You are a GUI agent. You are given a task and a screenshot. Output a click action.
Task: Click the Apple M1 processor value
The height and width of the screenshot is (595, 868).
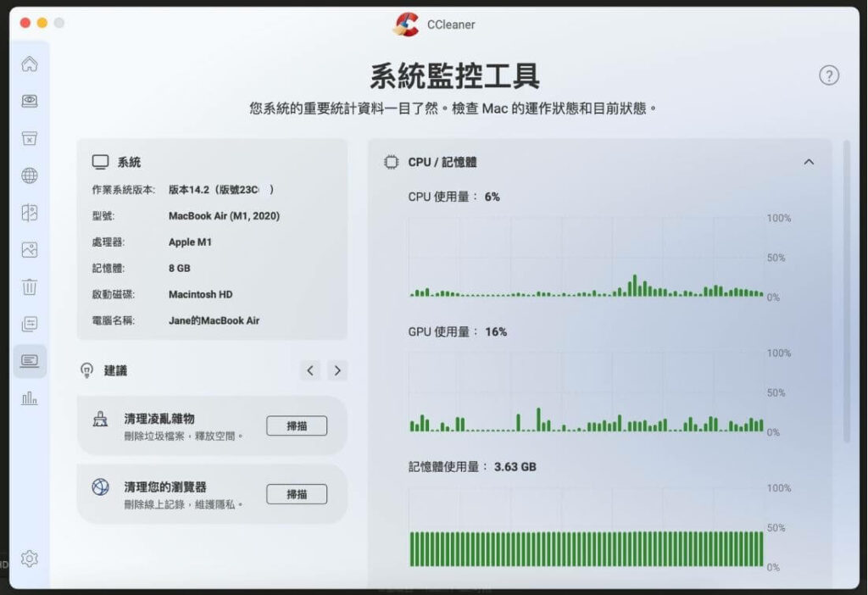click(x=190, y=242)
